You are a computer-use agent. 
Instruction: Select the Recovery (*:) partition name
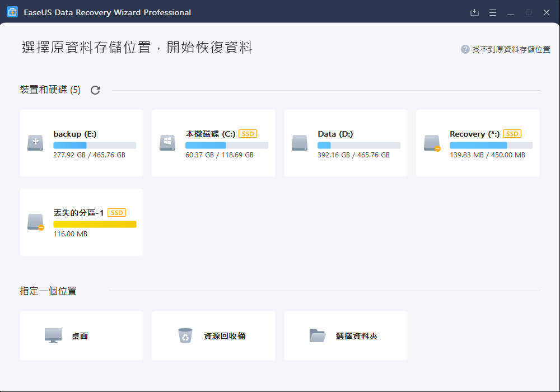click(475, 134)
